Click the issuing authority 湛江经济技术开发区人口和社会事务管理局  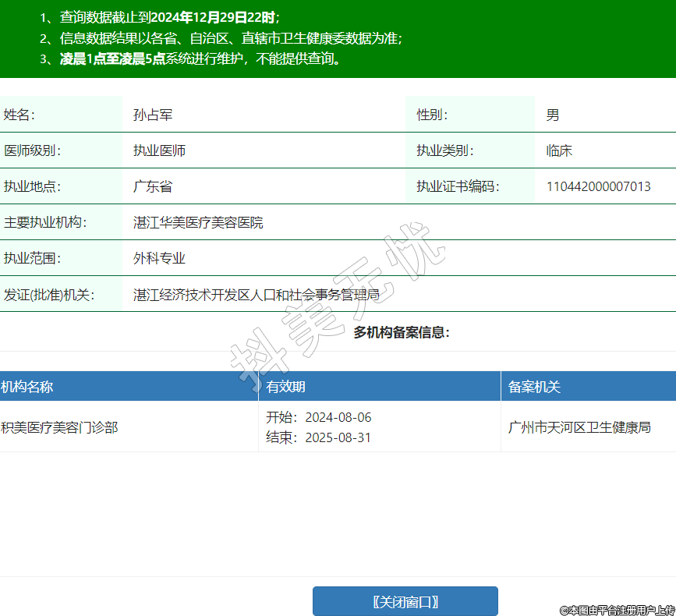[256, 295]
